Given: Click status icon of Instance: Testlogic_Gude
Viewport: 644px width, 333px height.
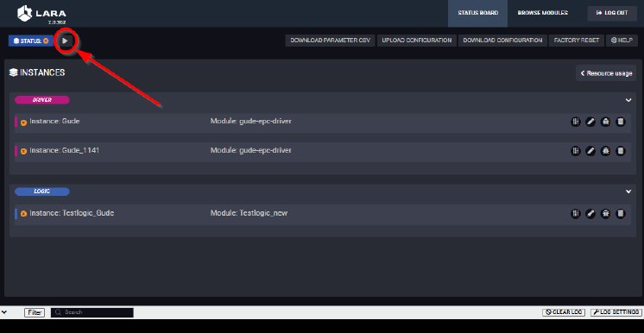Looking at the screenshot, I should pyautogui.click(x=24, y=214).
